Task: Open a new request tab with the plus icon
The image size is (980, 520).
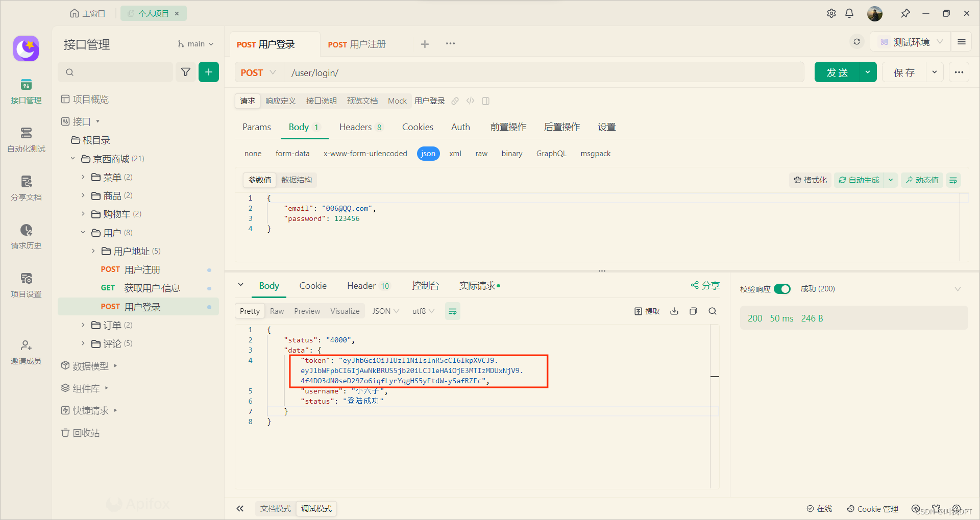Action: coord(425,44)
